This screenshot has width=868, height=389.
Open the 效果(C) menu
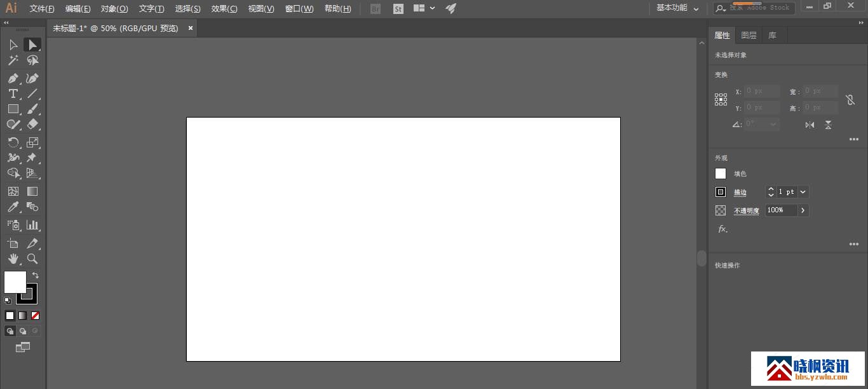click(x=224, y=9)
